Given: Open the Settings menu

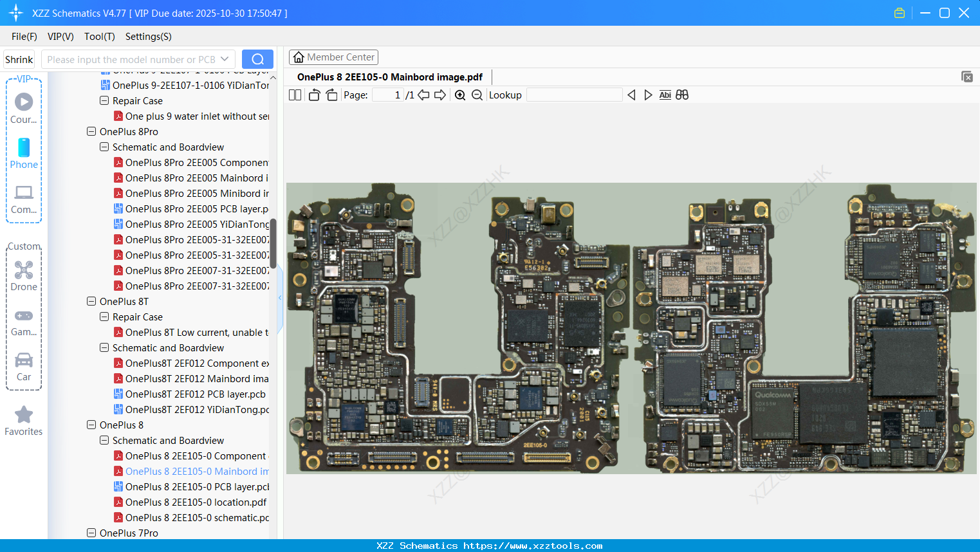Looking at the screenshot, I should [x=148, y=37].
